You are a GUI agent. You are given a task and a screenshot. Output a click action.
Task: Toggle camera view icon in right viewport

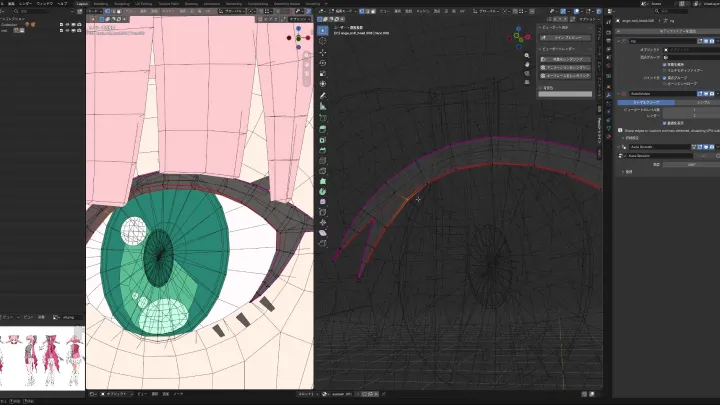pyautogui.click(x=527, y=73)
